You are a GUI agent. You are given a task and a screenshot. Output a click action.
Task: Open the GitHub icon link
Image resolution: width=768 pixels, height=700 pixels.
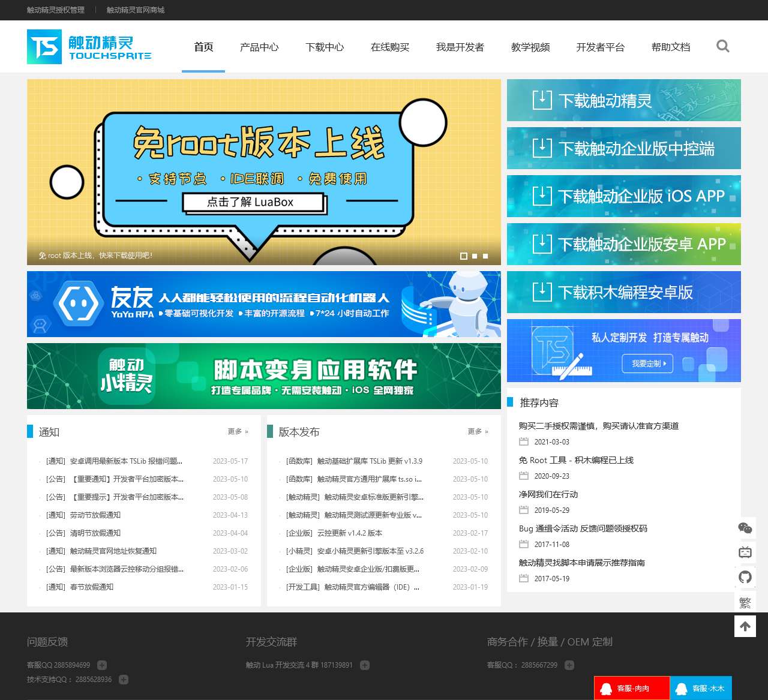tap(745, 577)
